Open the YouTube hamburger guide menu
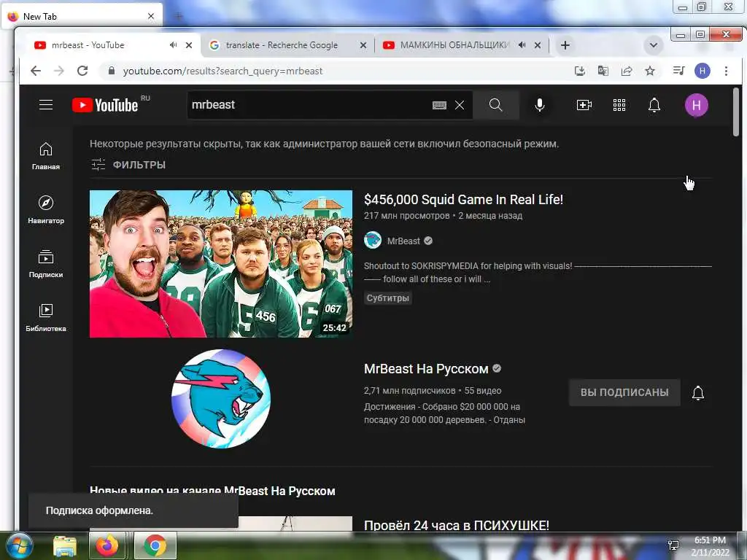Image resolution: width=747 pixels, height=560 pixels. click(x=46, y=105)
